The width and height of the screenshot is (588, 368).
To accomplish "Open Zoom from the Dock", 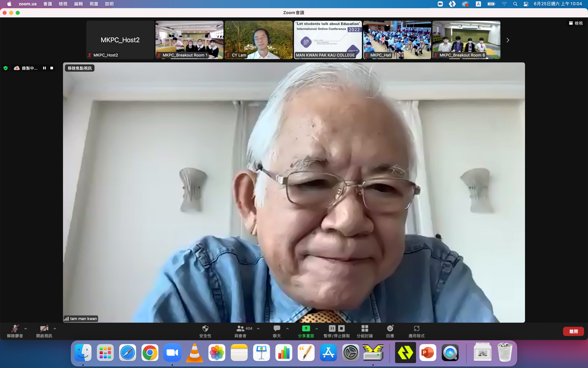I will 172,353.
